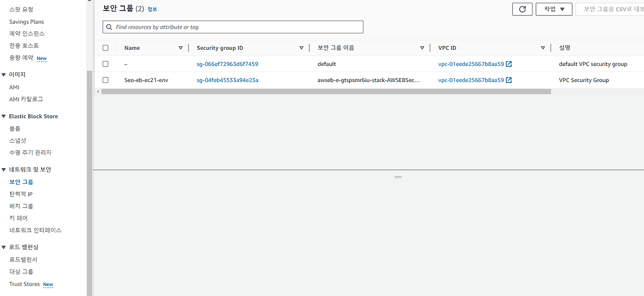
Task: Click the 정보 link next to 보안 그룹
Action: (x=152, y=9)
